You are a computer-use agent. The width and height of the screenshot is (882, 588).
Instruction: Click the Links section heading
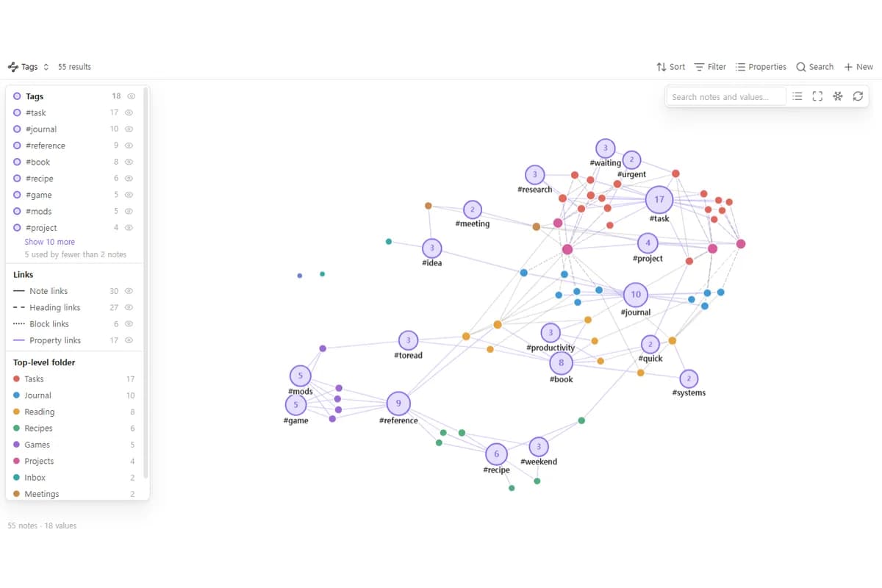click(x=24, y=275)
